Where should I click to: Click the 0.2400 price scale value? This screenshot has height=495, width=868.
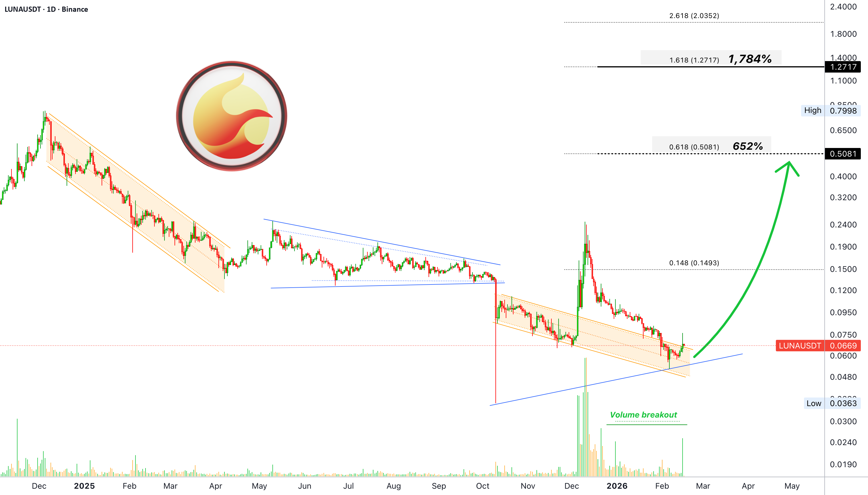[843, 224]
